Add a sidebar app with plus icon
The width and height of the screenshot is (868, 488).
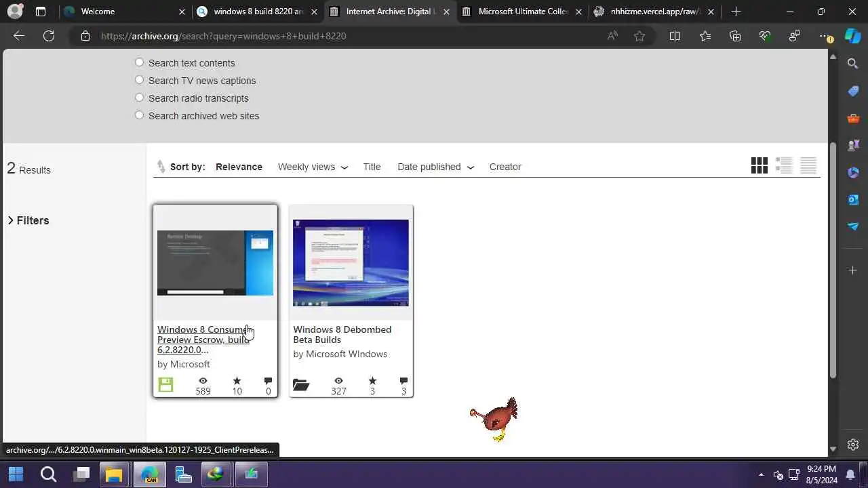point(853,270)
